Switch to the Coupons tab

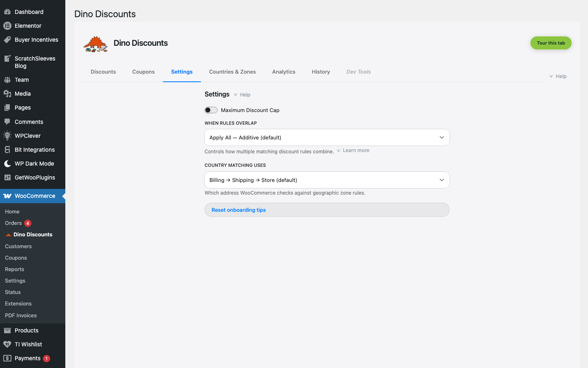point(143,72)
